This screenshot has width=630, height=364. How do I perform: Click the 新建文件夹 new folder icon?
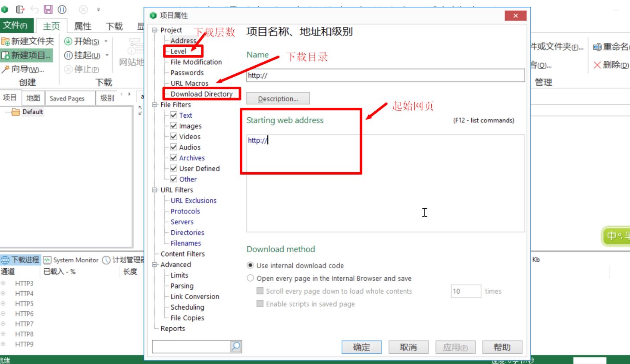[x=6, y=41]
